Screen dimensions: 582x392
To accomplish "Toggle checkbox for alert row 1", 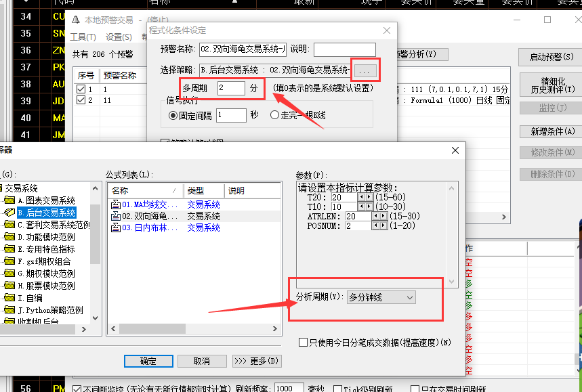I will pos(81,89).
